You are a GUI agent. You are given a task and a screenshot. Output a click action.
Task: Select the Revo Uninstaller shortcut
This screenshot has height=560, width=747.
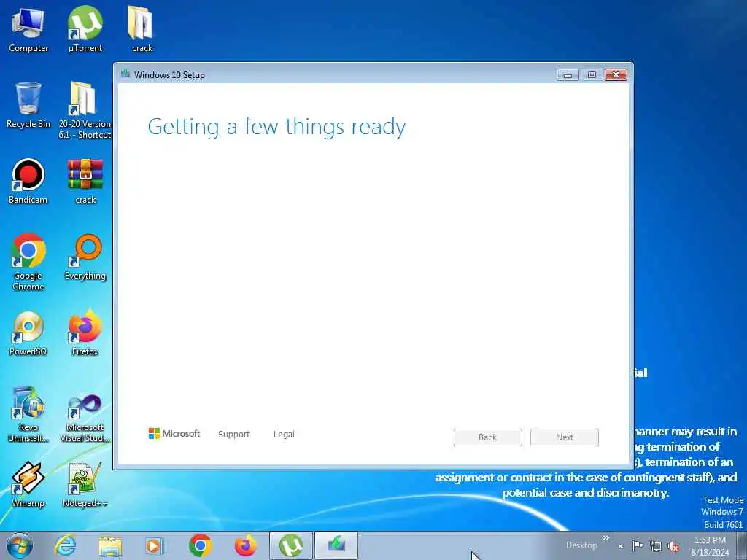[x=28, y=414]
